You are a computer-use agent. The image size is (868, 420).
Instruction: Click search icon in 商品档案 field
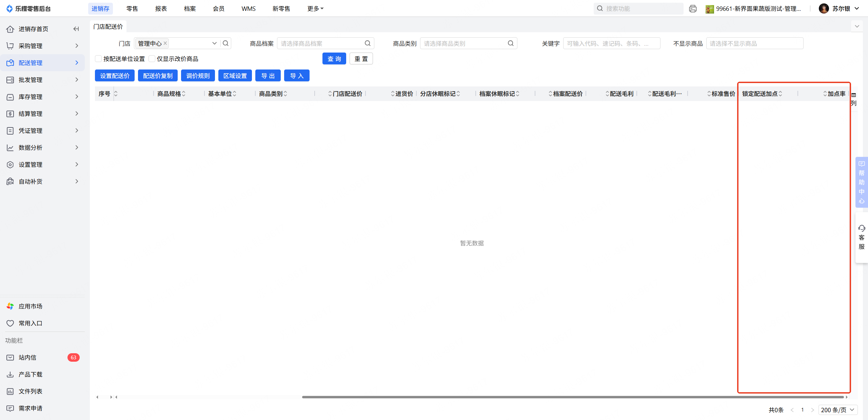[x=368, y=43]
